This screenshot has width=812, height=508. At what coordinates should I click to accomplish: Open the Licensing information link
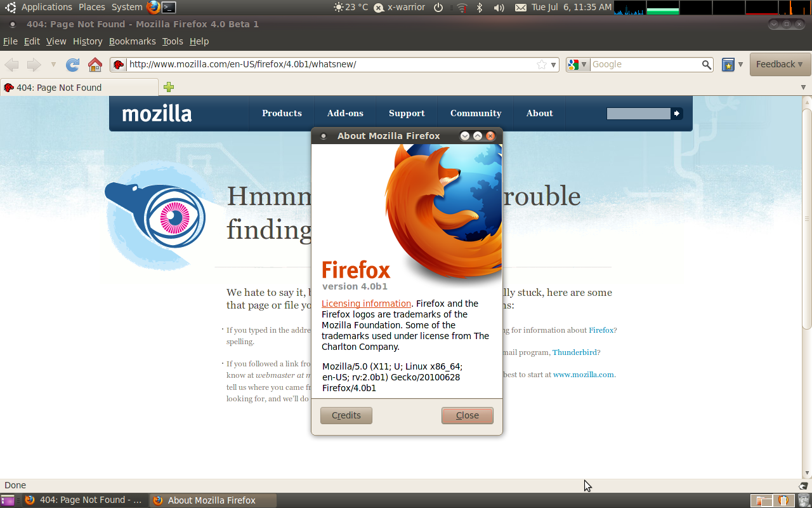[x=366, y=304]
